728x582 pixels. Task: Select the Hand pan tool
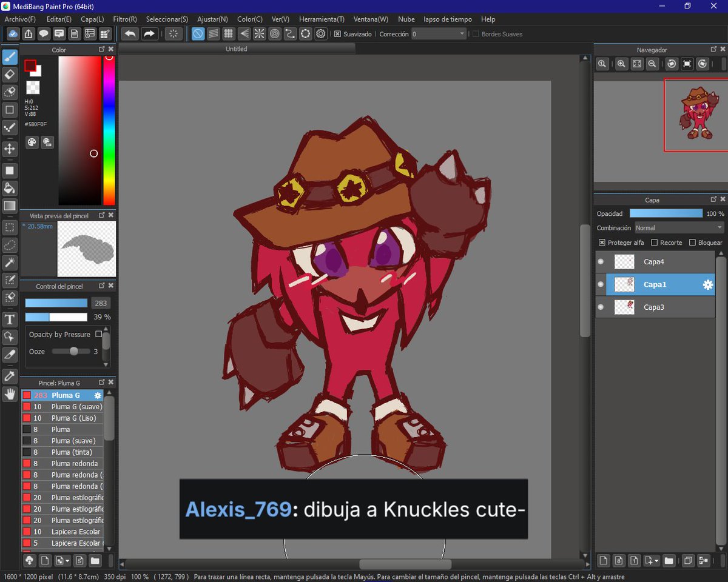pyautogui.click(x=10, y=394)
